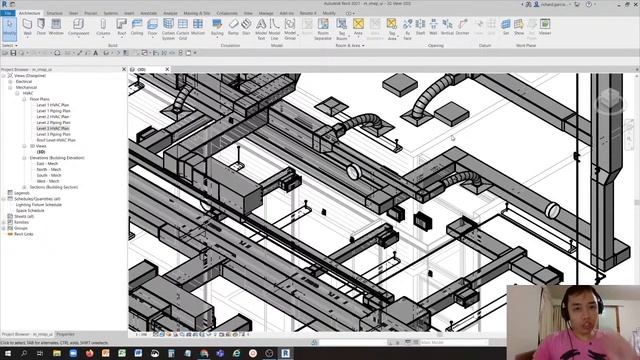This screenshot has height=360, width=640.
Task: Click the ViewCube in the 3D view
Action: [610, 100]
